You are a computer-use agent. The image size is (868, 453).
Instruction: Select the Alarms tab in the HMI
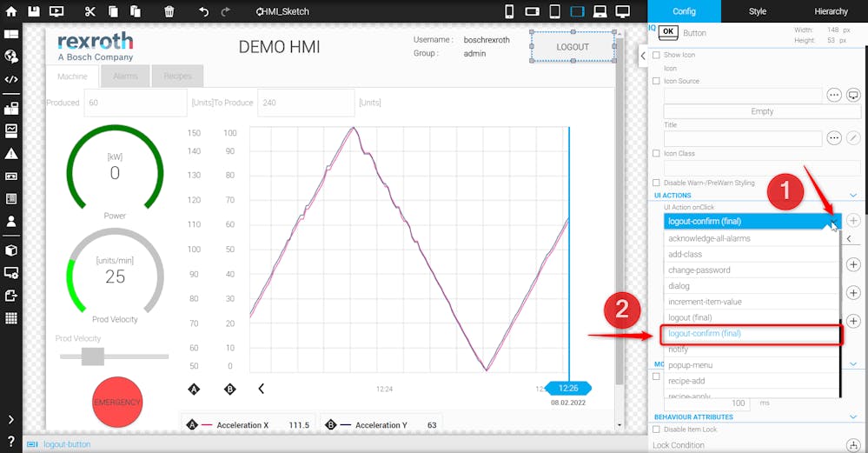pos(125,76)
